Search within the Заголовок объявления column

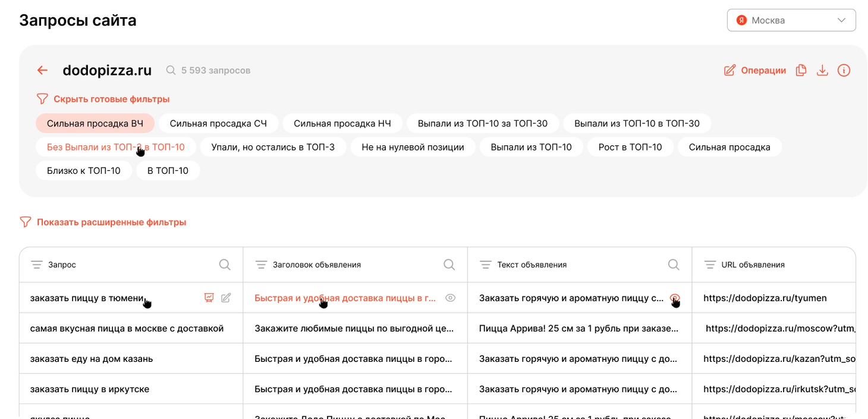[x=449, y=264]
